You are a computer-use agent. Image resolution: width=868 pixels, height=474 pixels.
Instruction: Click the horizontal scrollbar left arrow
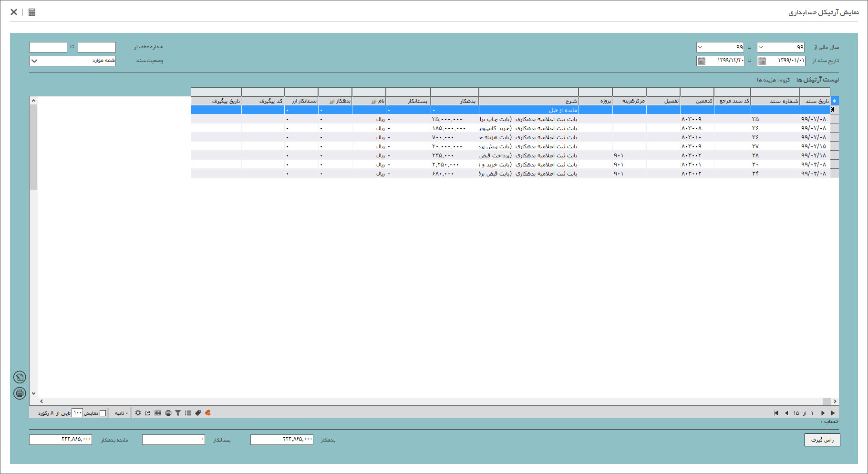tap(41, 402)
